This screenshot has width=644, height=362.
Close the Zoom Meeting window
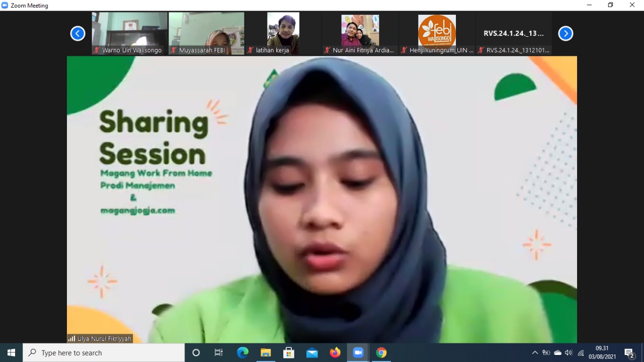pos(632,5)
